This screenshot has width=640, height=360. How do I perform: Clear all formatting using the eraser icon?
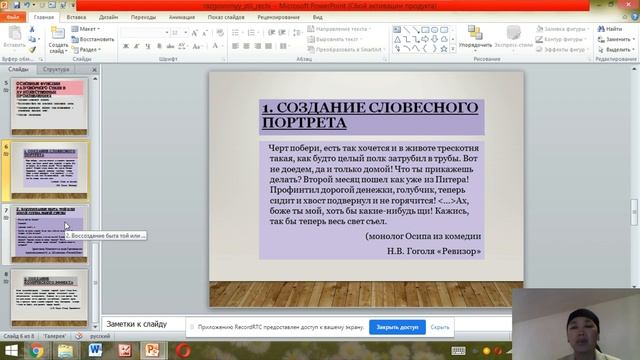click(220, 33)
